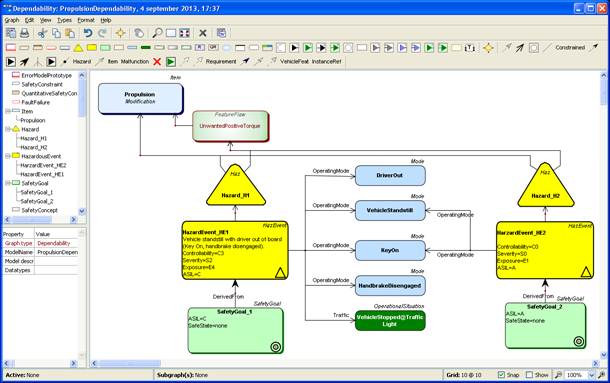Enable the Show grid checkbox
Image resolution: width=610 pixels, height=383 pixels.
point(529,375)
